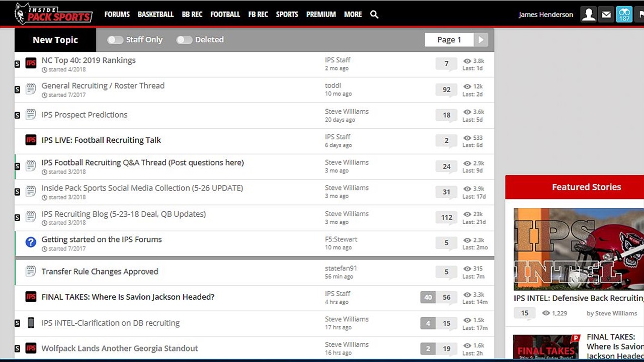Screen dimensions: 644x362
Task: Click document icon beside General Recruiting thread
Action: pos(31,89)
